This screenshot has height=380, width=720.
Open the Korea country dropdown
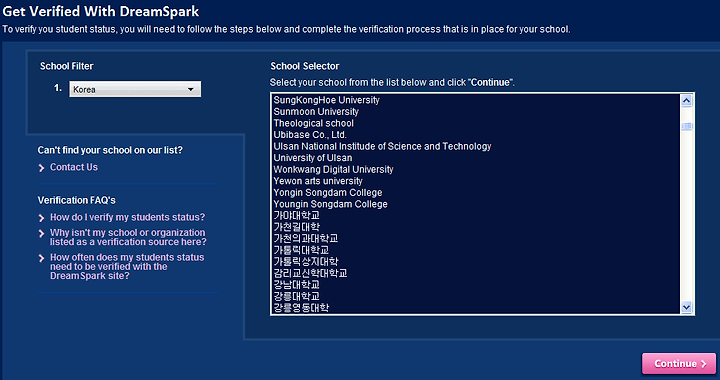point(135,89)
